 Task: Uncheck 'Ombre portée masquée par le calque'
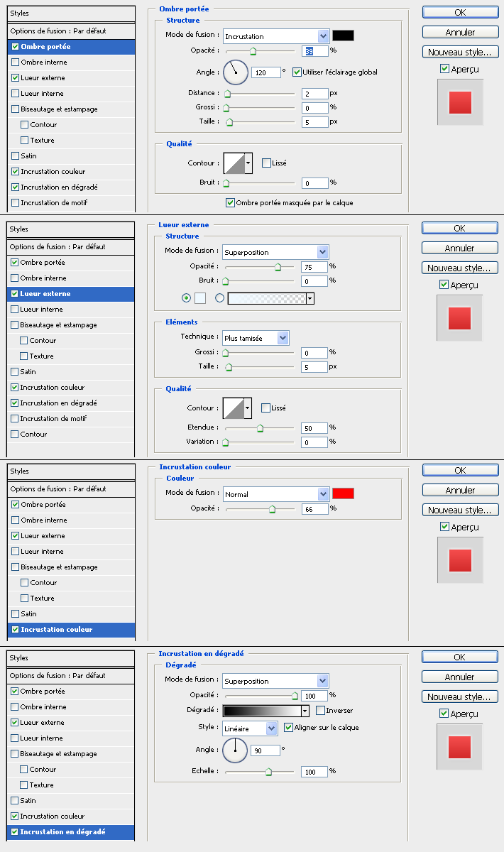[x=230, y=203]
